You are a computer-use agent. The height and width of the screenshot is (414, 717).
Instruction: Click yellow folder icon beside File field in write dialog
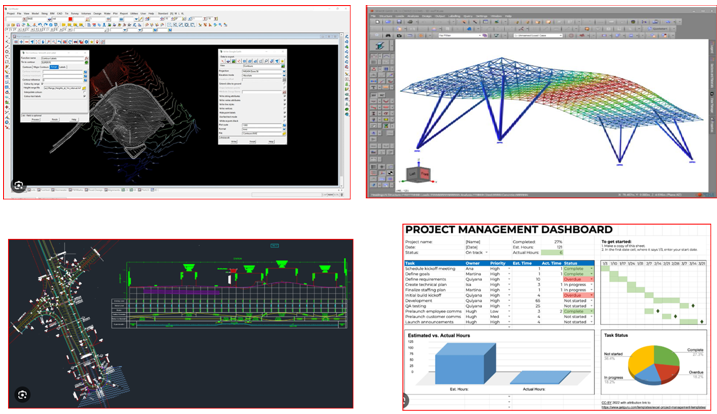click(x=284, y=134)
